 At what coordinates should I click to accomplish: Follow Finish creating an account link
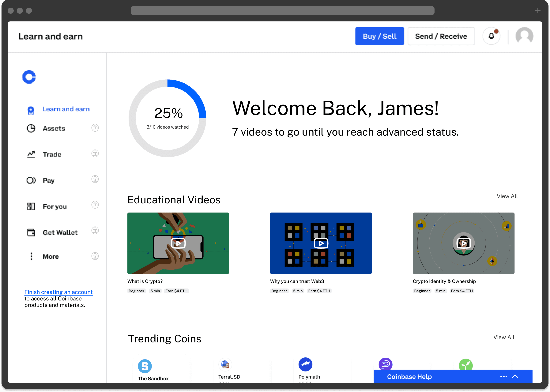[58, 292]
